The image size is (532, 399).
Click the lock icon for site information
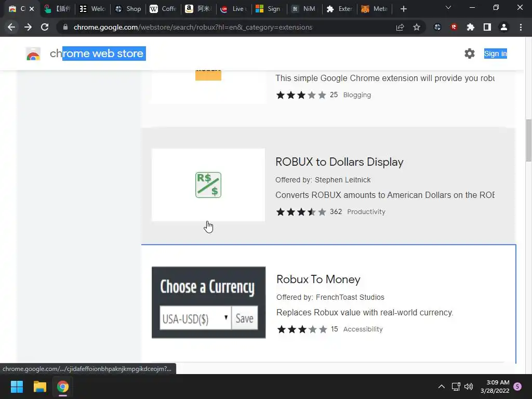tap(65, 27)
